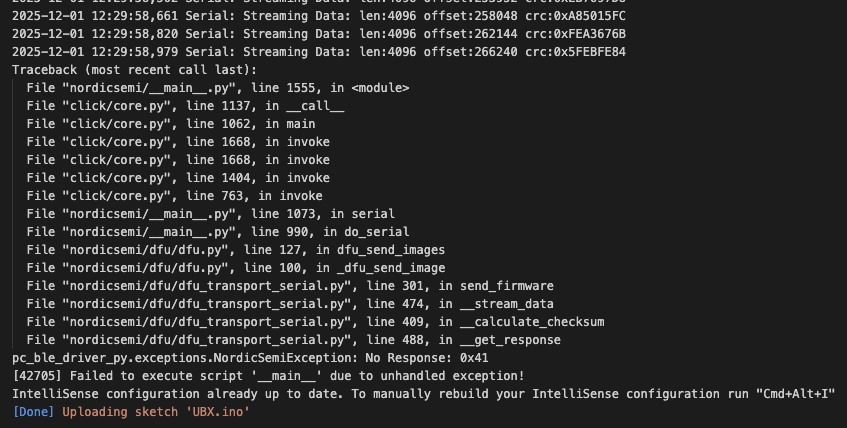Click the __main__.py line 1073 serial entry
This screenshot has width=847, height=428.
pyautogui.click(x=211, y=214)
